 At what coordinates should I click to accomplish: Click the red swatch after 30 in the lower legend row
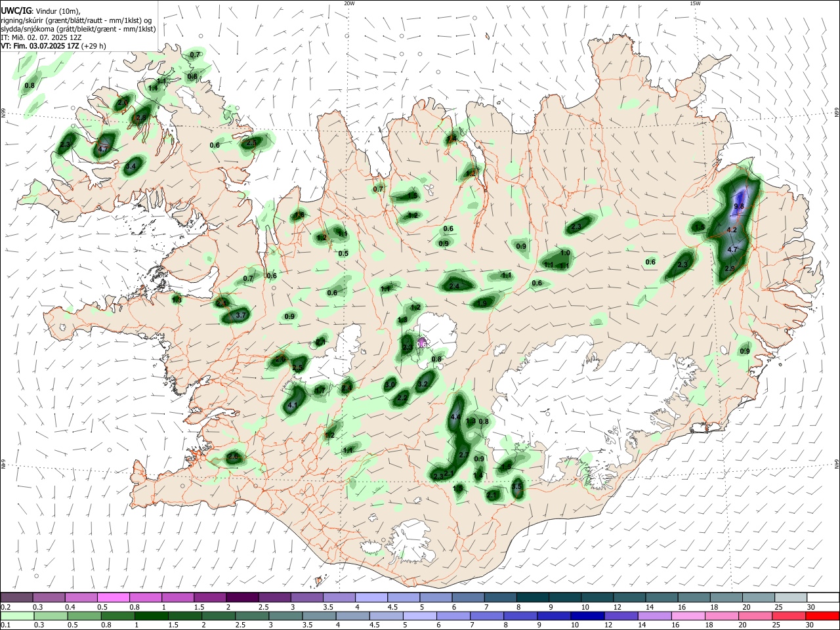click(x=822, y=616)
